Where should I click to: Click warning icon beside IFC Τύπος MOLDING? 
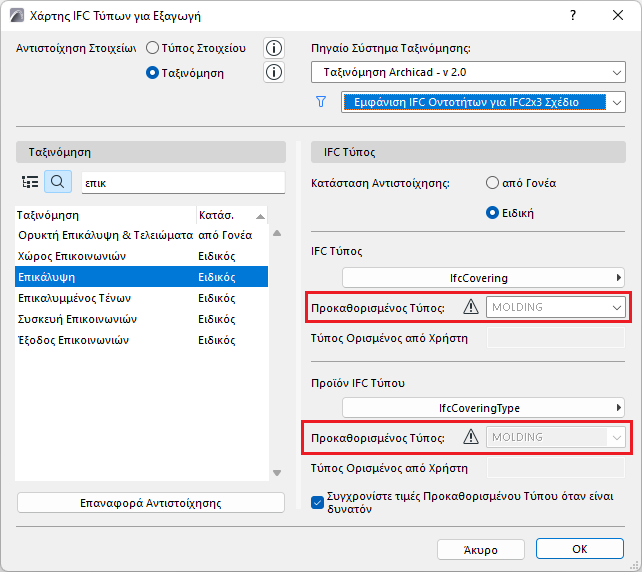tap(471, 307)
